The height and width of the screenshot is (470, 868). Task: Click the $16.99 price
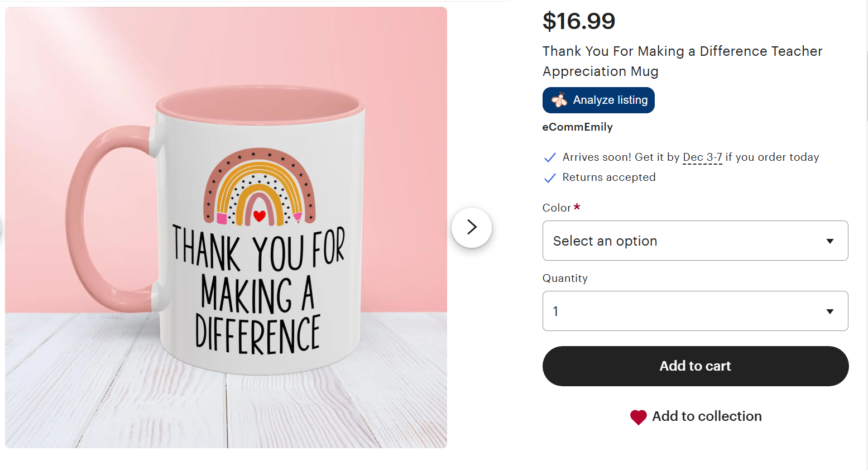click(x=579, y=21)
